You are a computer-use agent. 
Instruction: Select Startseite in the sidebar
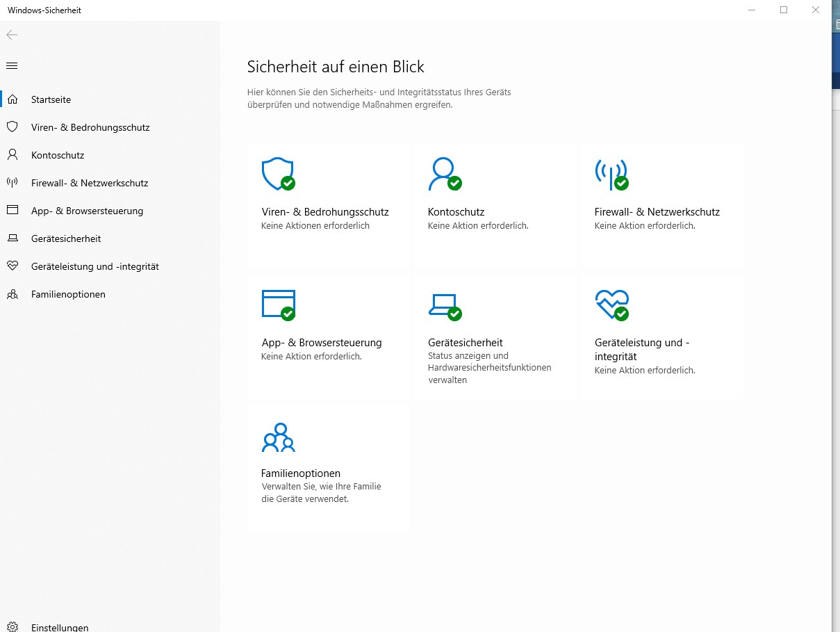[x=51, y=99]
